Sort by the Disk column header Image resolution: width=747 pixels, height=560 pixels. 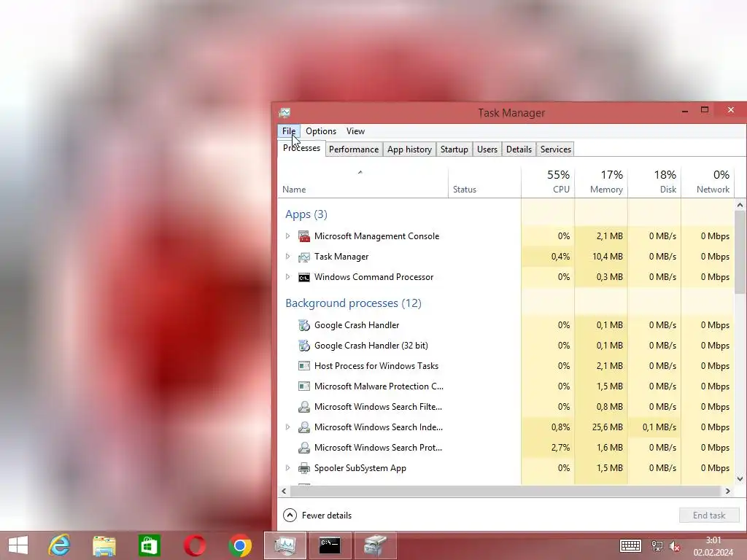pos(654,182)
